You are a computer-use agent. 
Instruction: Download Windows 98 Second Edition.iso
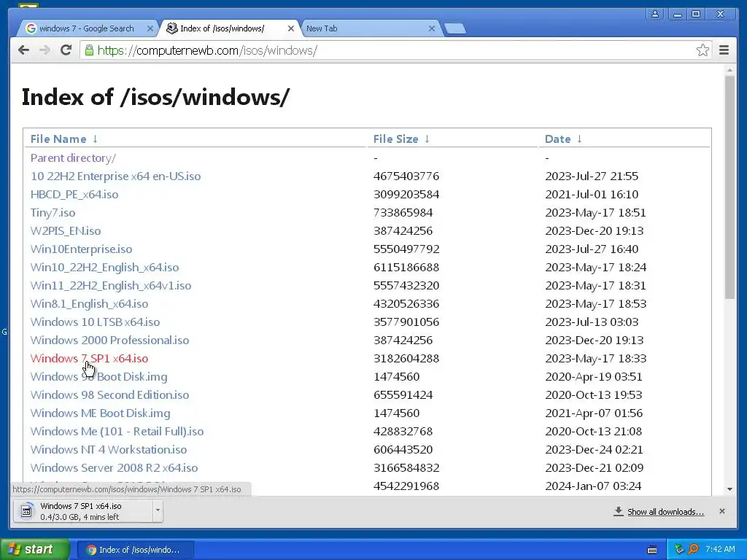(x=109, y=394)
